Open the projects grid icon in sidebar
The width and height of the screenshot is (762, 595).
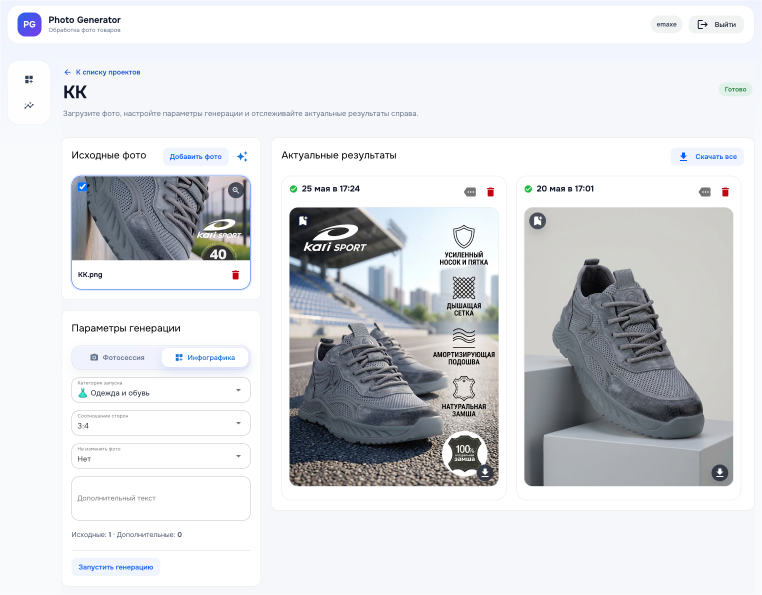click(29, 79)
